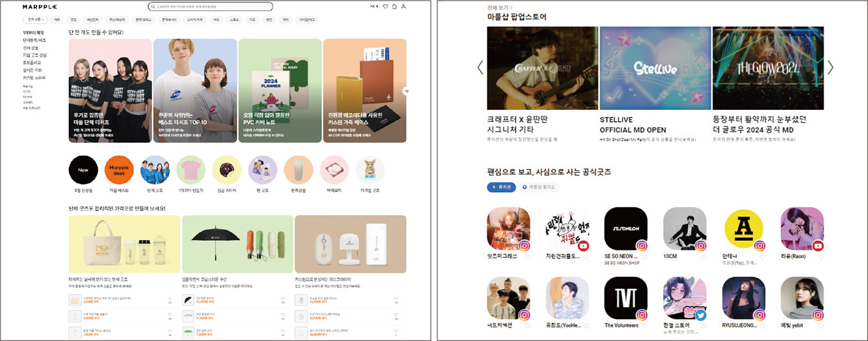868x341 pixels.
Task: Open the 너드커넥션 band shop icon
Action: pos(509,299)
